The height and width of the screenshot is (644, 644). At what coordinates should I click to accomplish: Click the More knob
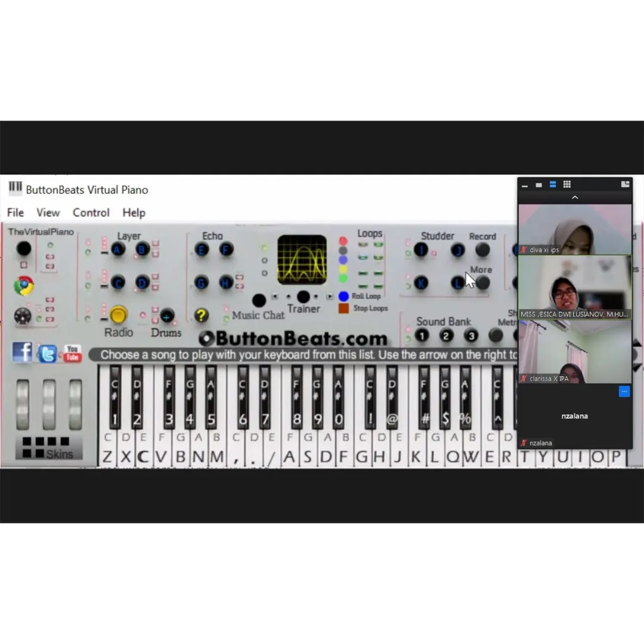pyautogui.click(x=483, y=283)
